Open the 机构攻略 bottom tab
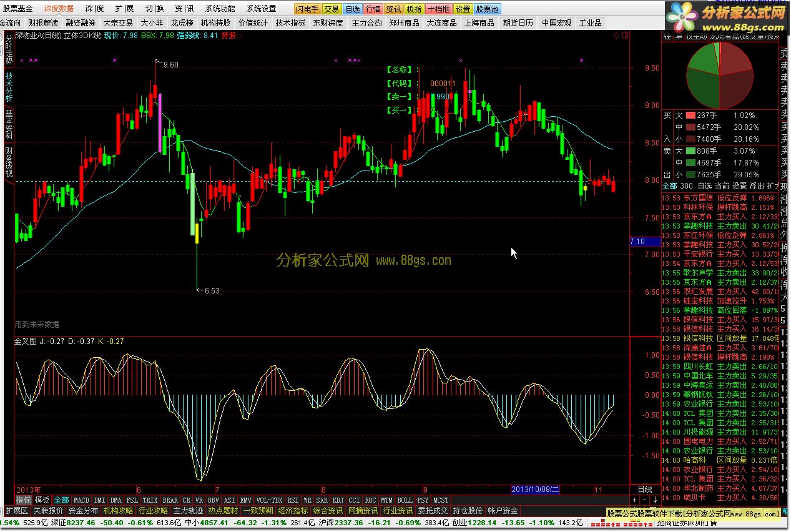The height and width of the screenshot is (532, 791). [118, 511]
